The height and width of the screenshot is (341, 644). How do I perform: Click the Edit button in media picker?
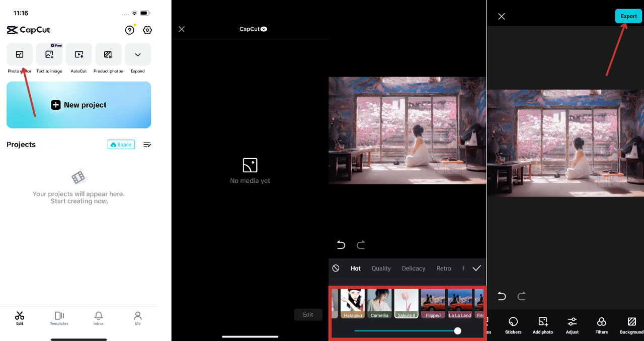pyautogui.click(x=308, y=315)
